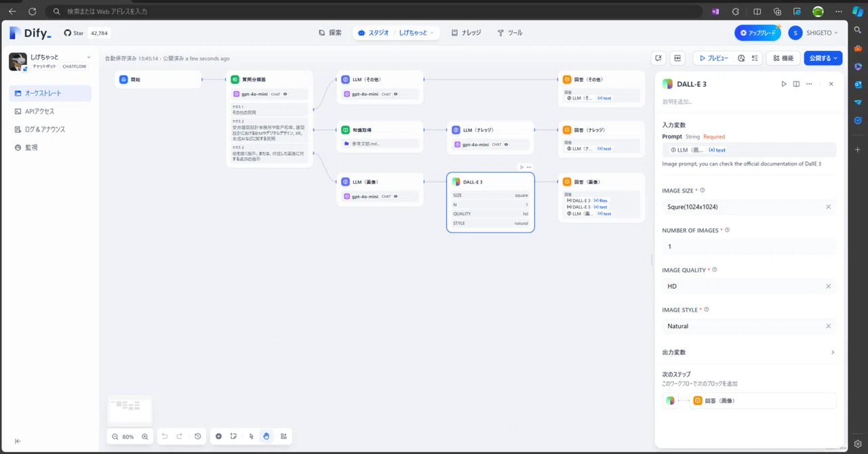Open the SHIGETO account menu
Screen dimensions: 868x454
tap(814, 33)
